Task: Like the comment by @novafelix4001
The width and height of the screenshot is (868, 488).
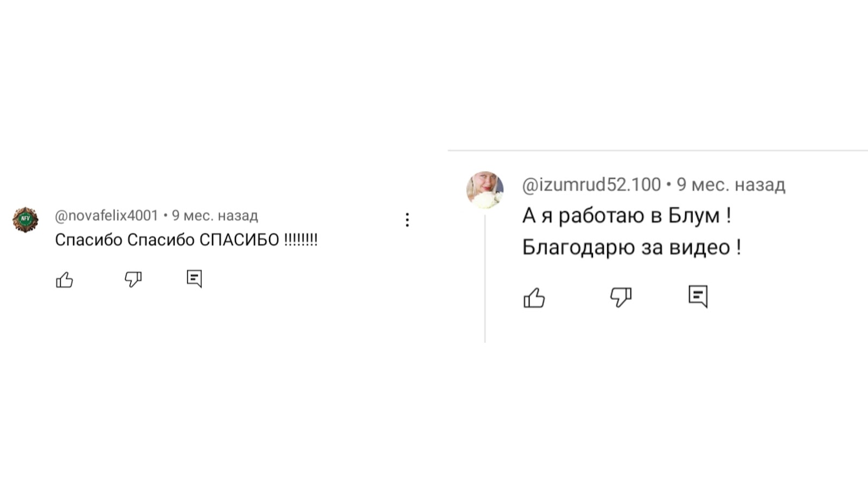Action: tap(65, 280)
